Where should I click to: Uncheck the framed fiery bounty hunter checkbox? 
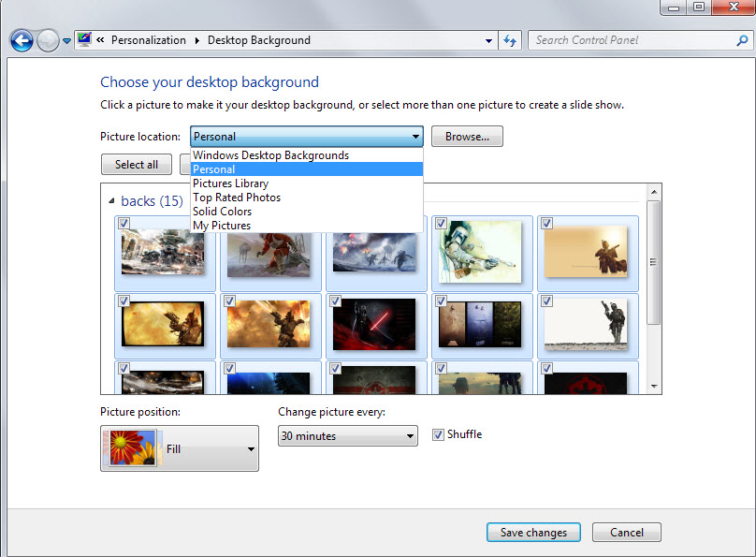pos(124,300)
